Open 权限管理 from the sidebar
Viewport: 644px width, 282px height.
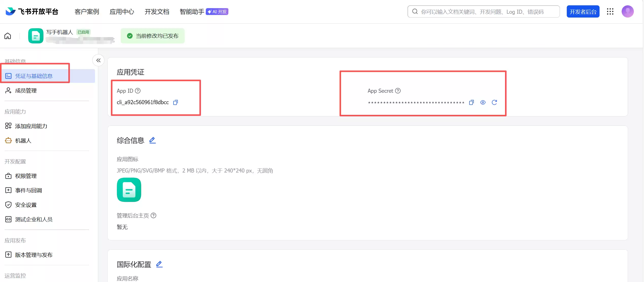point(26,176)
